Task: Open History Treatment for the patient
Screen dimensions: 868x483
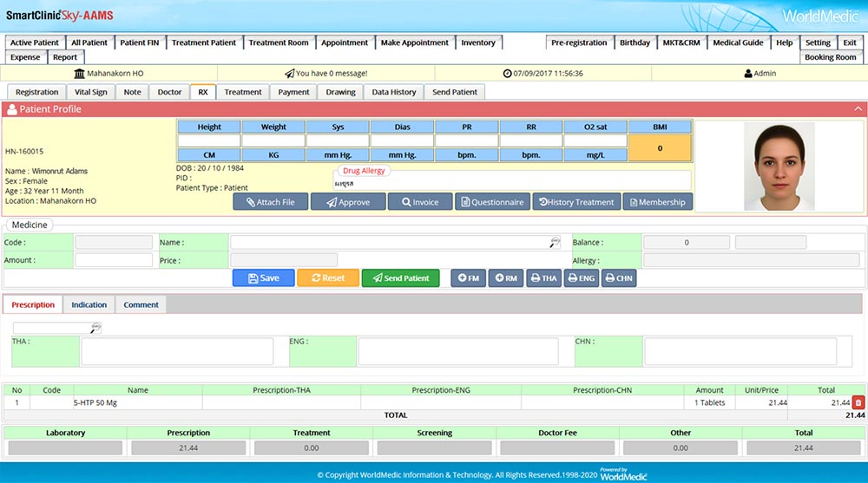Action: (x=576, y=202)
